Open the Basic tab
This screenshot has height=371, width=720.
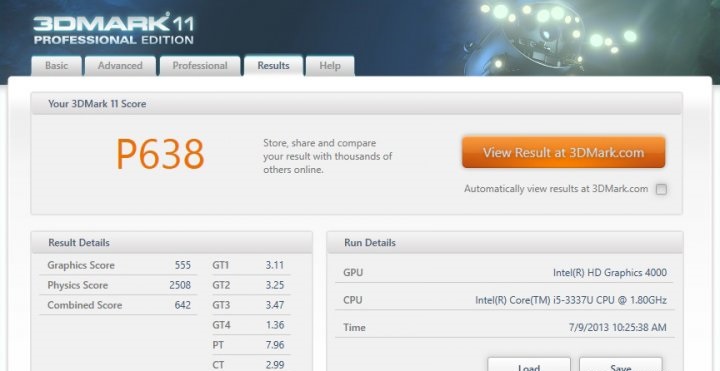56,66
